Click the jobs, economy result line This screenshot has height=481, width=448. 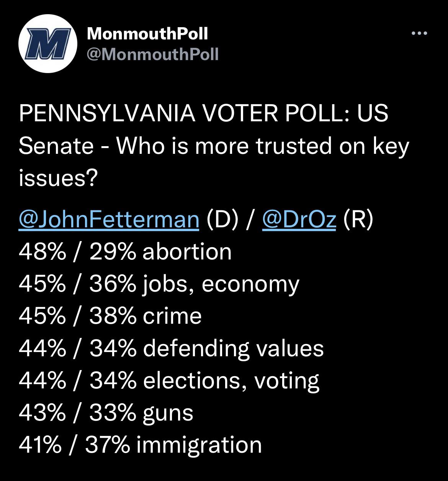pyautogui.click(x=159, y=284)
